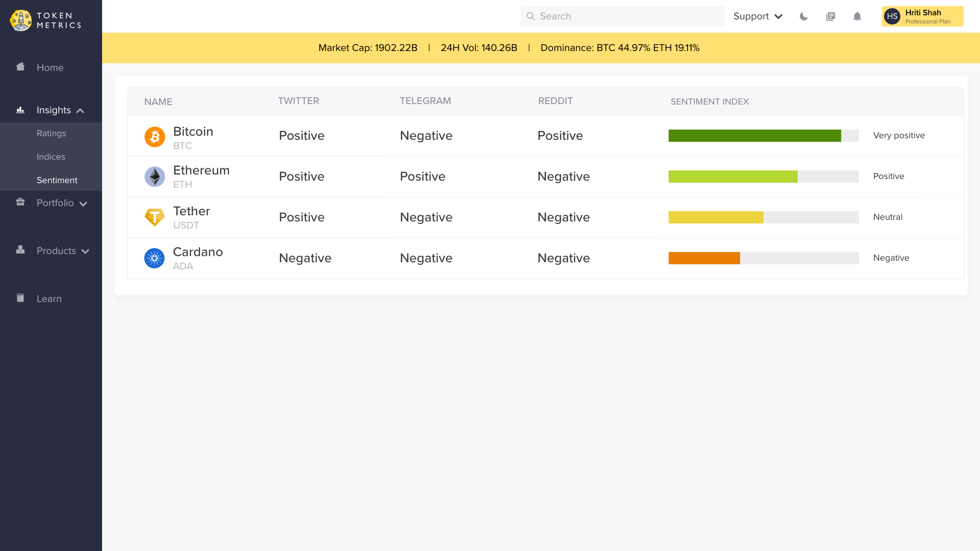Click the Cardano coin icon
Image resolution: width=980 pixels, height=551 pixels.
pos(155,258)
